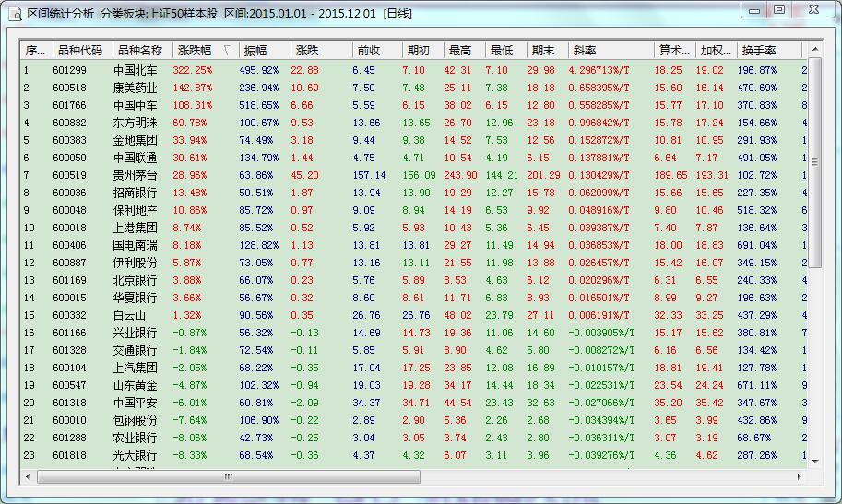The width and height of the screenshot is (842, 504).
Task: Select the 兴业银行 row name
Action: point(135,333)
